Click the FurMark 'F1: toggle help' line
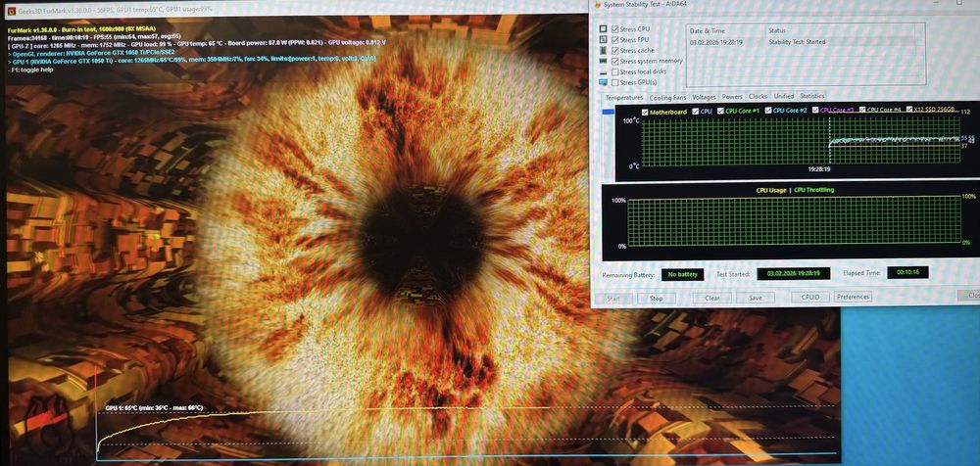The image size is (980, 466). [x=30, y=70]
